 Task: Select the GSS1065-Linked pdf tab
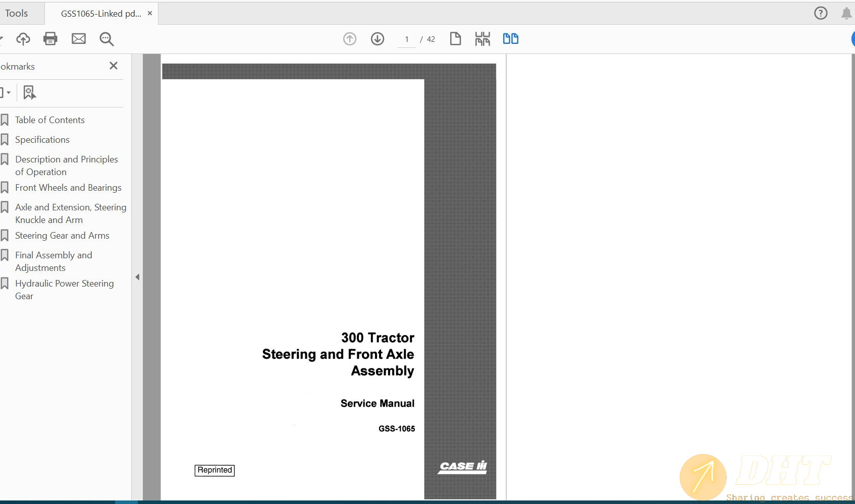coord(101,14)
